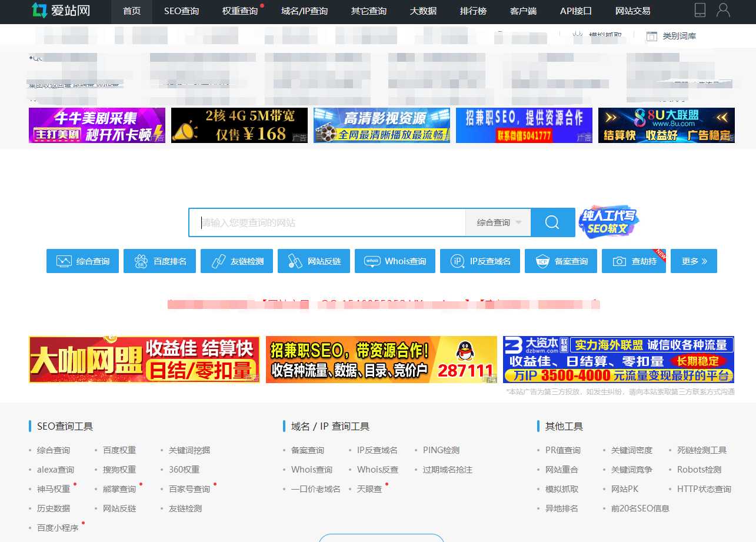The width and height of the screenshot is (756, 542).
Task: Click the 大资本联盟 ad banner
Action: click(619, 360)
